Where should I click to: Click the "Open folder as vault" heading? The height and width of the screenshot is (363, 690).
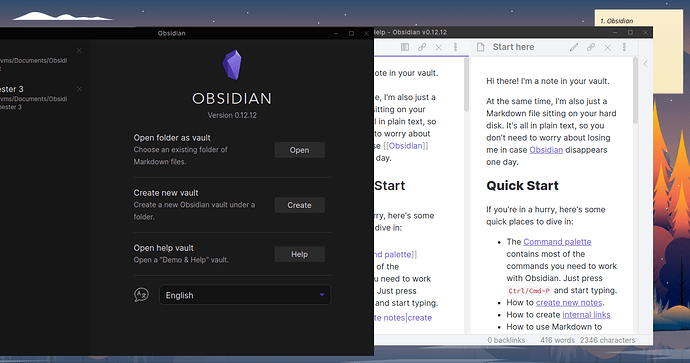point(172,138)
